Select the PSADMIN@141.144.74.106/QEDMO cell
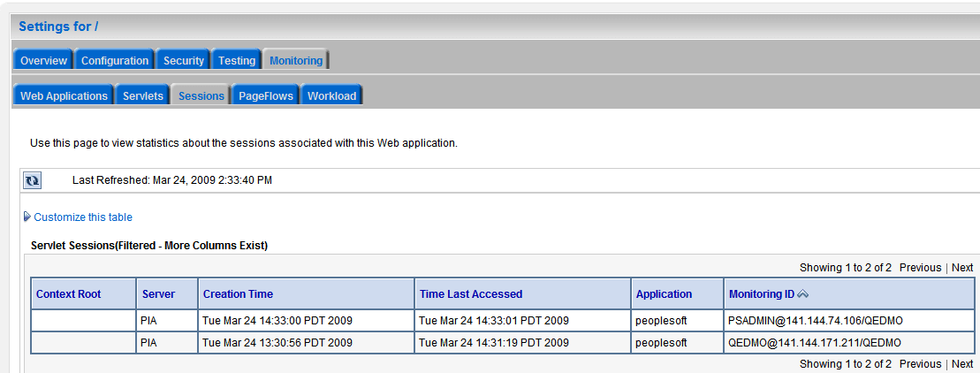The image size is (980, 373). click(x=848, y=321)
